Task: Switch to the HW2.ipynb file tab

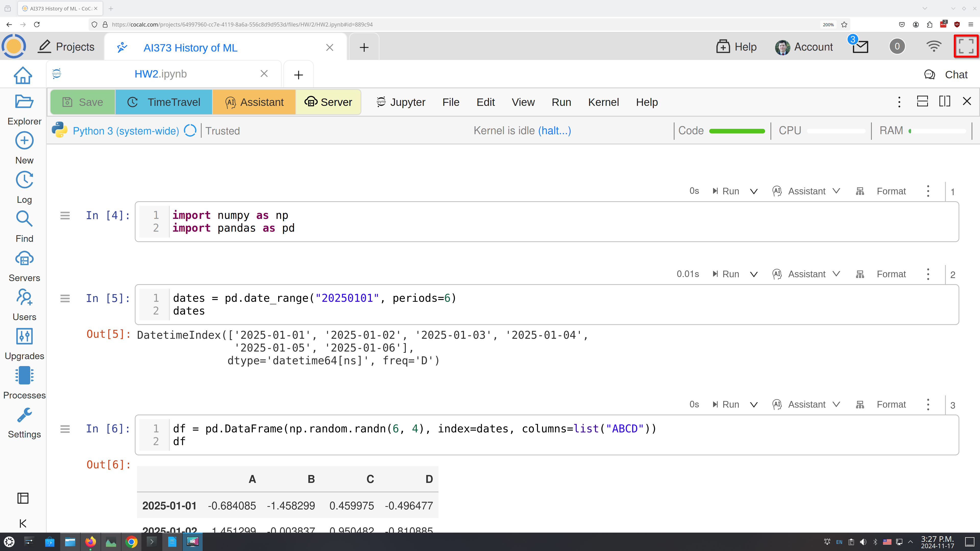Action: 161,74
